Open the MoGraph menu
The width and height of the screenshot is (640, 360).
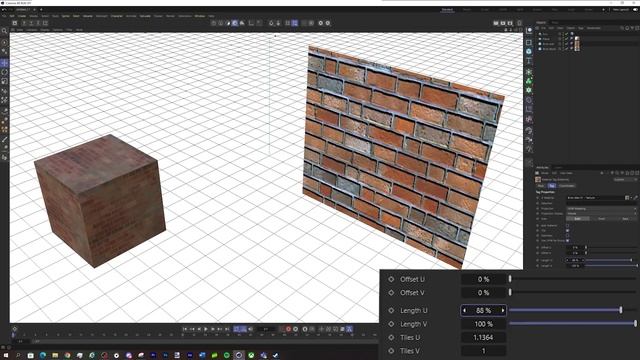click(102, 16)
